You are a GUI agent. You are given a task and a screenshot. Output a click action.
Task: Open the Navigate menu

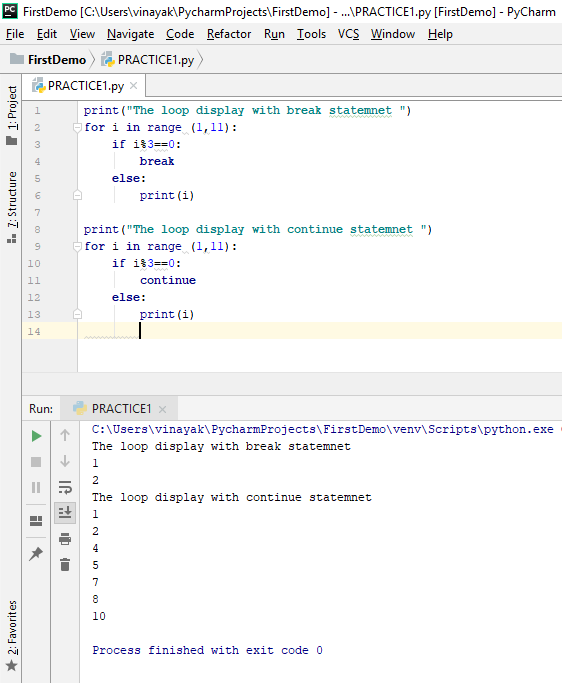130,34
